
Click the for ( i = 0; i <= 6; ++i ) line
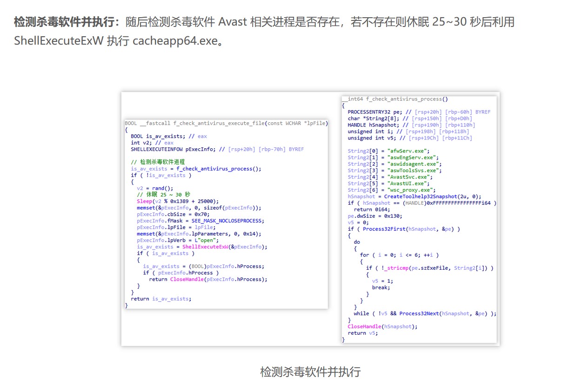pyautogui.click(x=399, y=255)
